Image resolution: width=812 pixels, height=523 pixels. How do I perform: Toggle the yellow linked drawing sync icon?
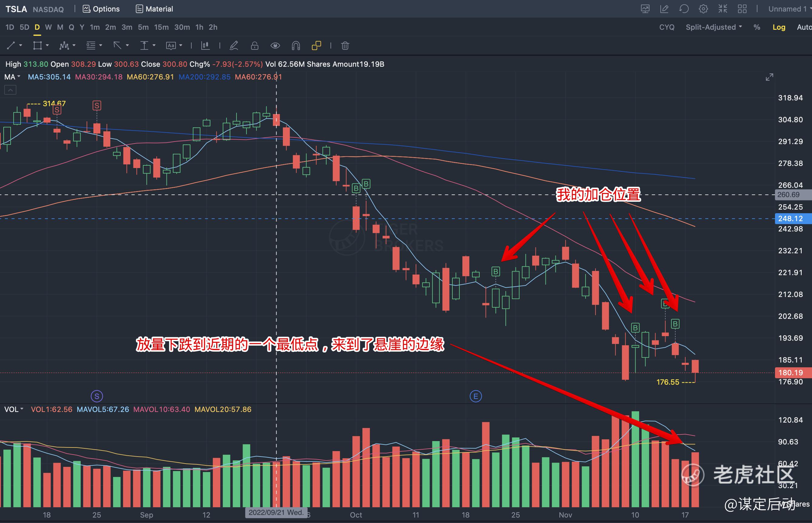316,45
